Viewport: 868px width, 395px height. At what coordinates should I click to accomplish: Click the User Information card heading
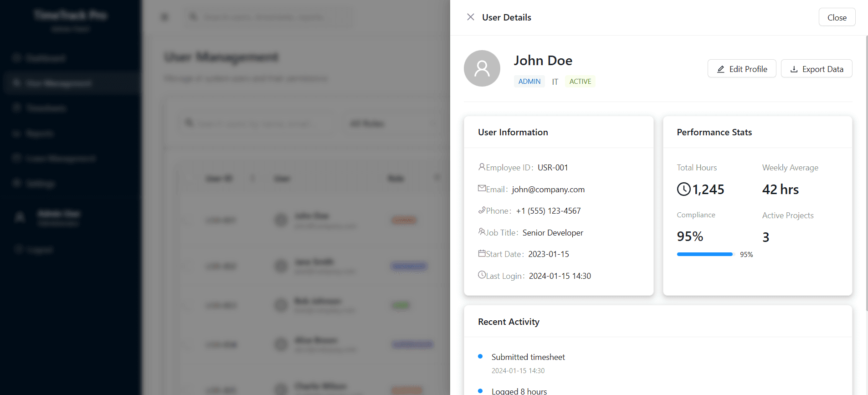[513, 132]
